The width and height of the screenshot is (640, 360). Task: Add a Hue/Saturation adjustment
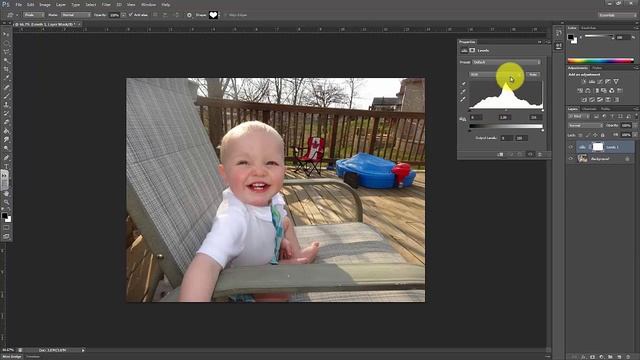tap(580, 91)
